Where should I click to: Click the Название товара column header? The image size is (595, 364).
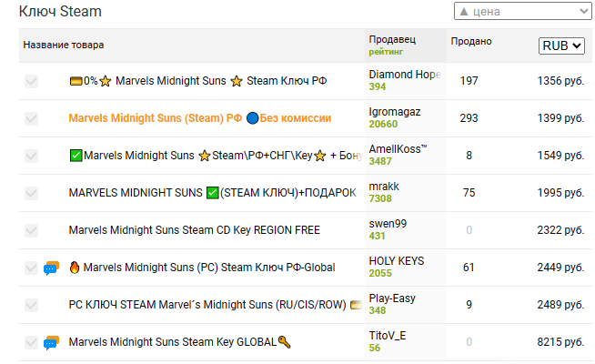tap(64, 45)
